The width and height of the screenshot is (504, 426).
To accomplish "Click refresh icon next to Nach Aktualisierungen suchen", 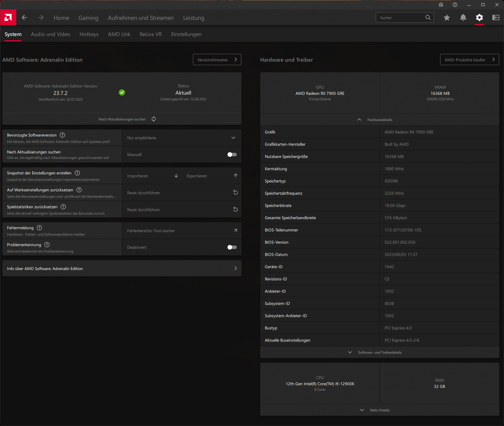I will click(154, 119).
